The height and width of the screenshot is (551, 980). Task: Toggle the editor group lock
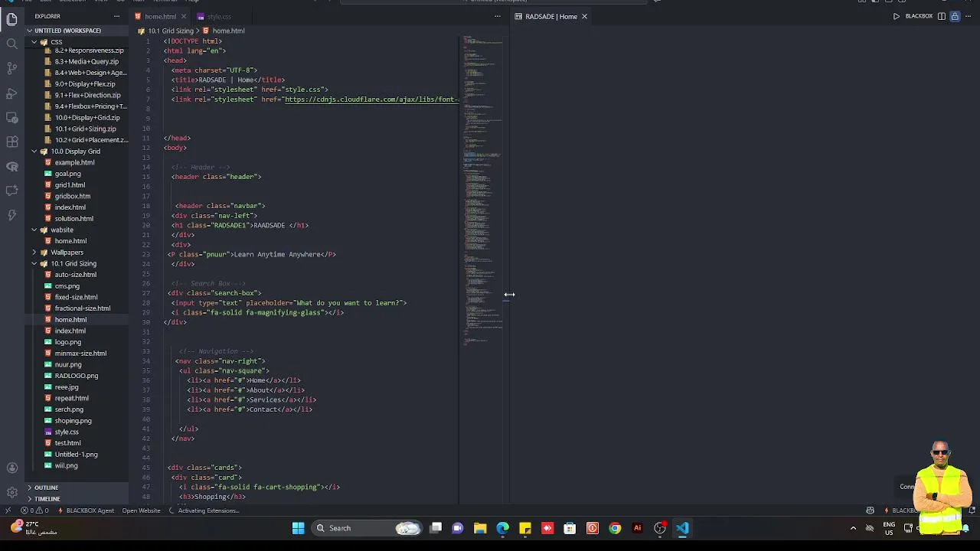click(x=955, y=16)
